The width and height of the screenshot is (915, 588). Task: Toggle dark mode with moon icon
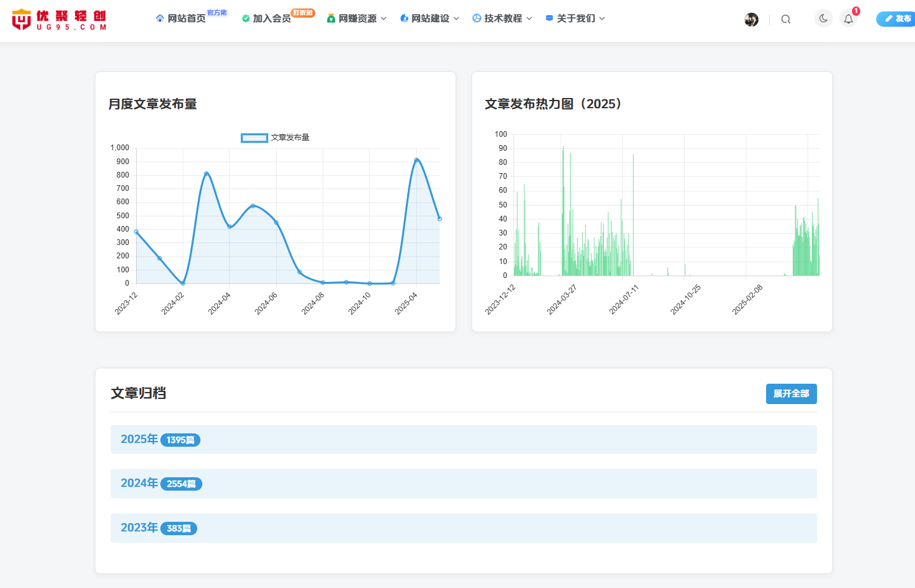(823, 18)
